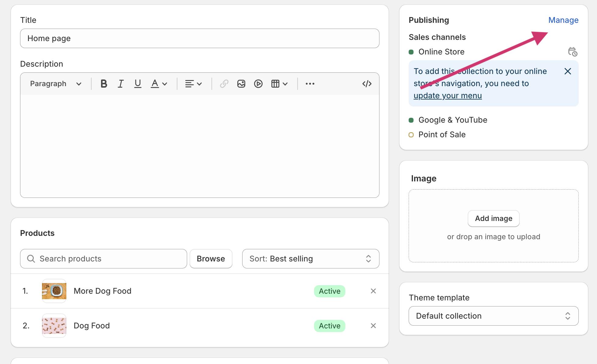Dismiss the navigation menu info banner
Image resolution: width=597 pixels, height=364 pixels.
pyautogui.click(x=568, y=71)
